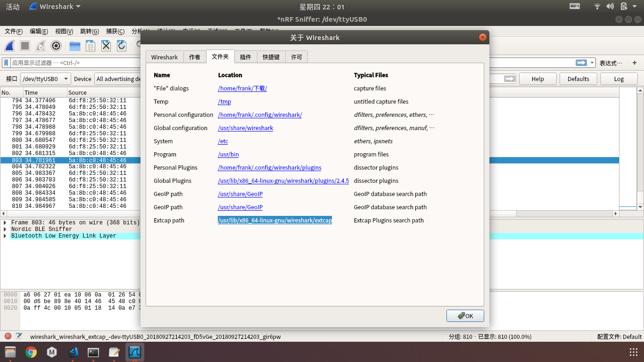Open the 文件(F) menu
The height and width of the screenshot is (362, 644).
pos(14,32)
